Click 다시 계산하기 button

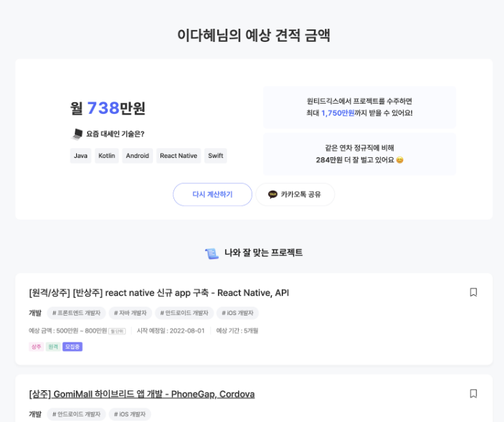(x=213, y=194)
